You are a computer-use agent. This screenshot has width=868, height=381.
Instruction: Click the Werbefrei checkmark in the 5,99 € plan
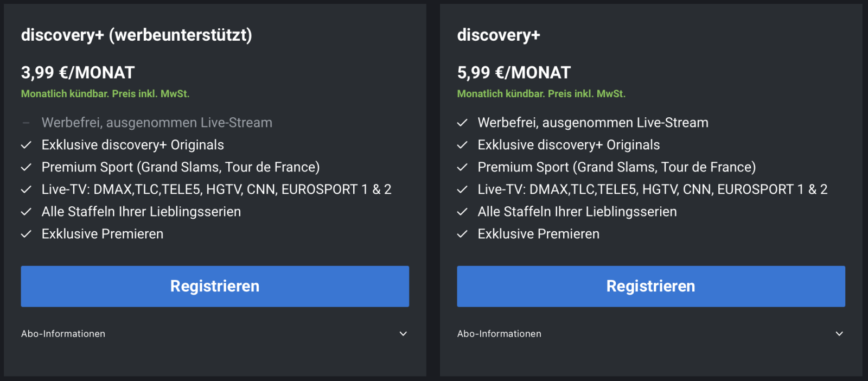point(462,123)
